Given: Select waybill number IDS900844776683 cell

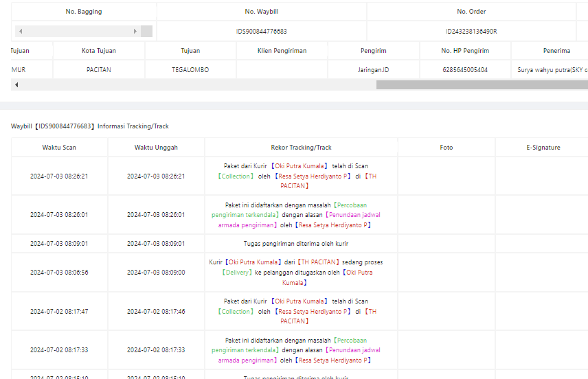Looking at the screenshot, I should click(262, 31).
